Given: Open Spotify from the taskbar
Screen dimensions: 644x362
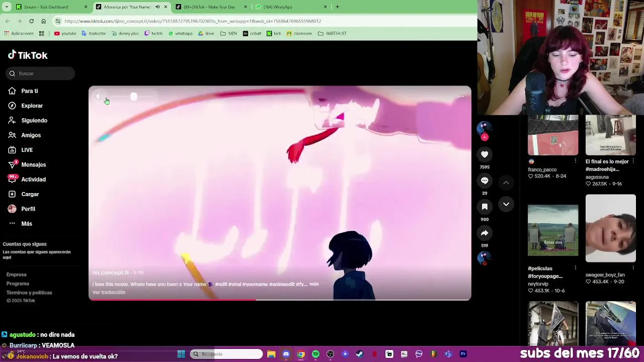Looking at the screenshot, I should pos(315,354).
